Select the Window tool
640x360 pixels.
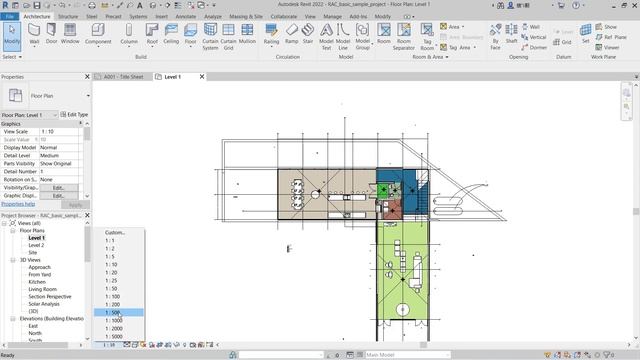click(70, 34)
